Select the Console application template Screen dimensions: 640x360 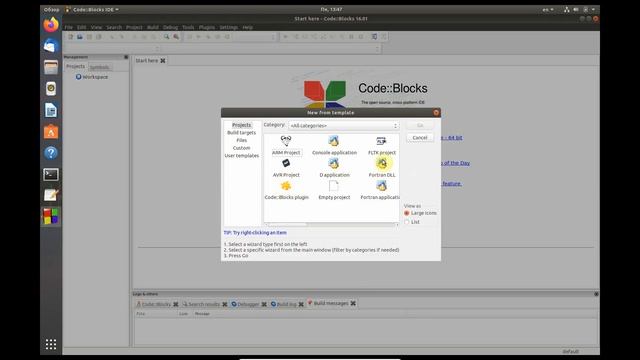point(334,145)
